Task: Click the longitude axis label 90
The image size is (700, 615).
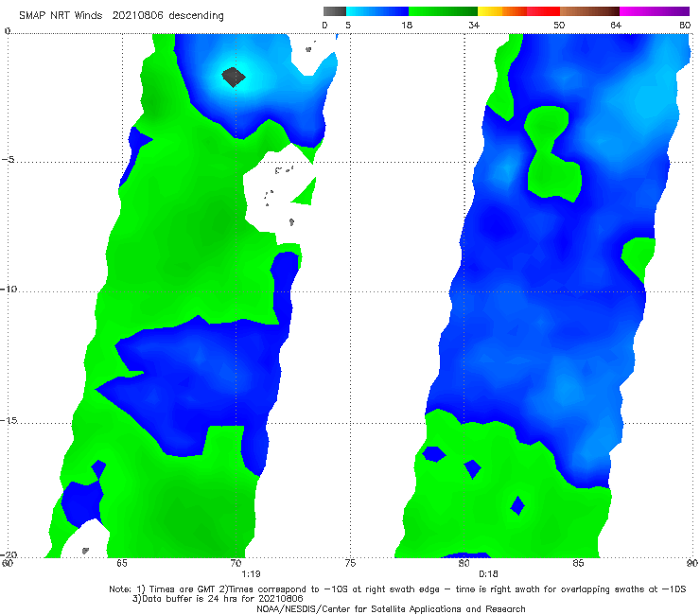Action: click(692, 563)
